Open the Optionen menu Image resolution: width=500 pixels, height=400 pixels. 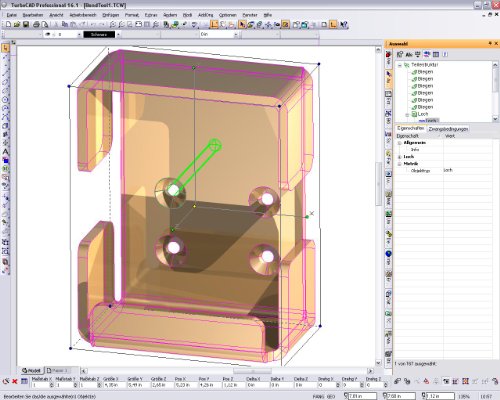pyautogui.click(x=228, y=15)
